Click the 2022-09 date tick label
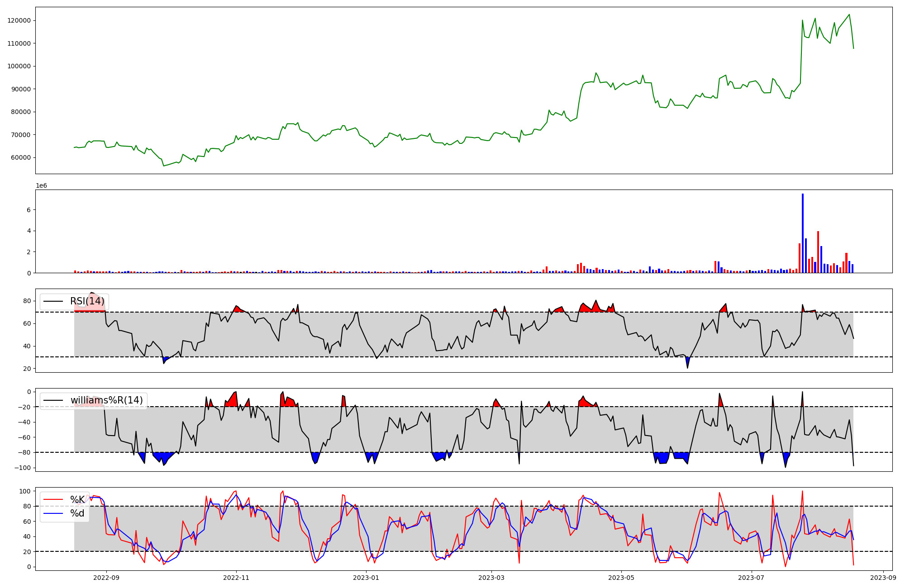 click(106, 578)
